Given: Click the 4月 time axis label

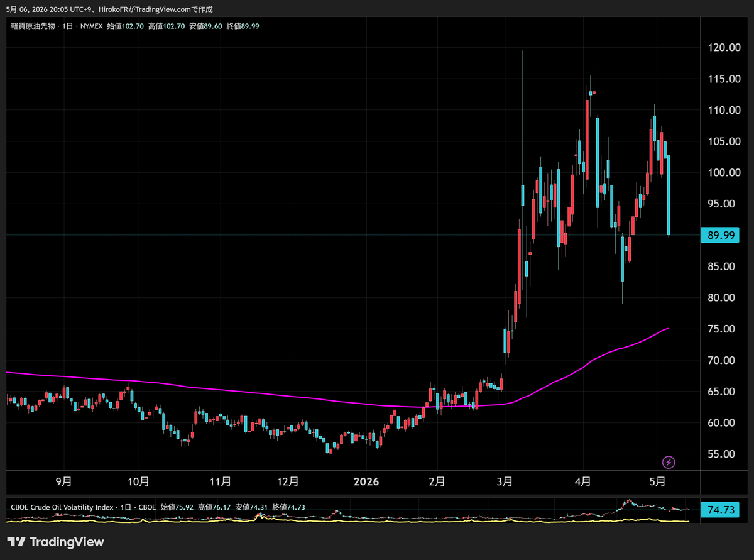Looking at the screenshot, I should coord(582,482).
